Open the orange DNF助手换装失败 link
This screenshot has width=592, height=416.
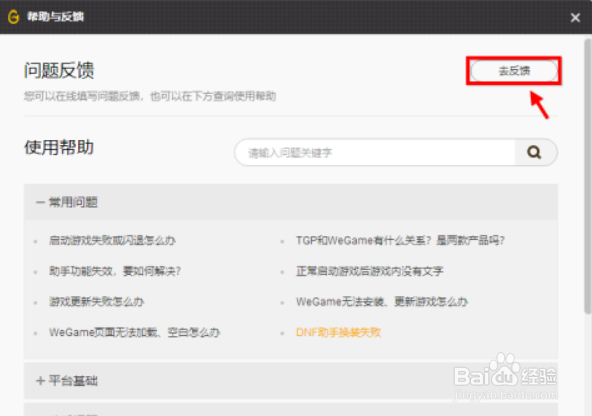[x=338, y=332]
